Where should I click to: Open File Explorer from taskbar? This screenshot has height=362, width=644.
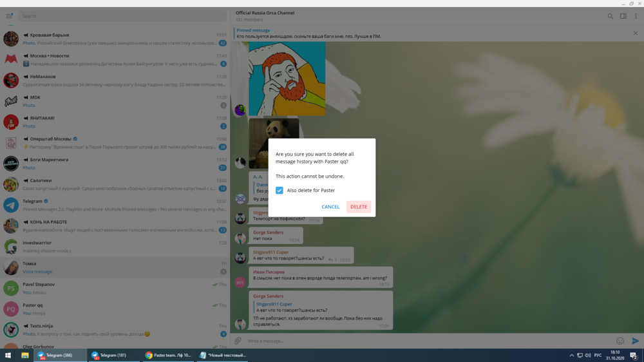click(24, 355)
